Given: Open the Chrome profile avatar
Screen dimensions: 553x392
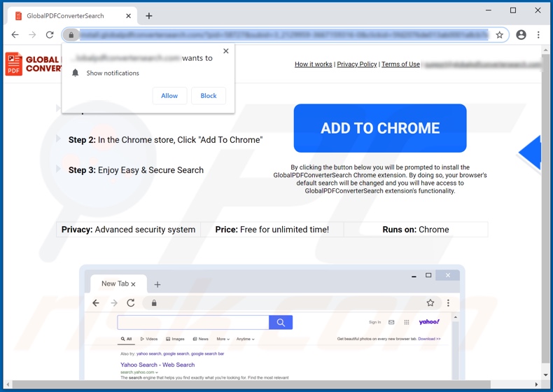Looking at the screenshot, I should point(521,34).
